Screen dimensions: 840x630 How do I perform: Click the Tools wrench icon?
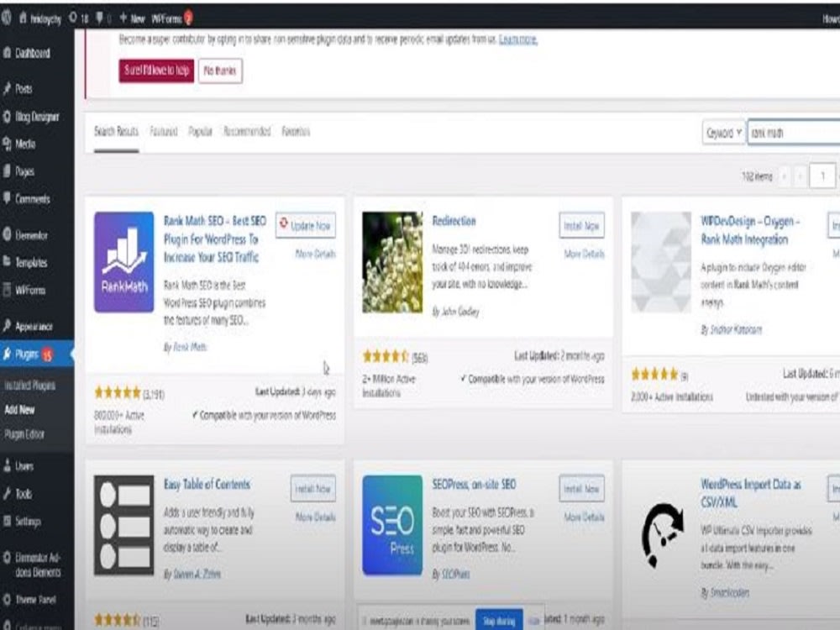(7, 493)
